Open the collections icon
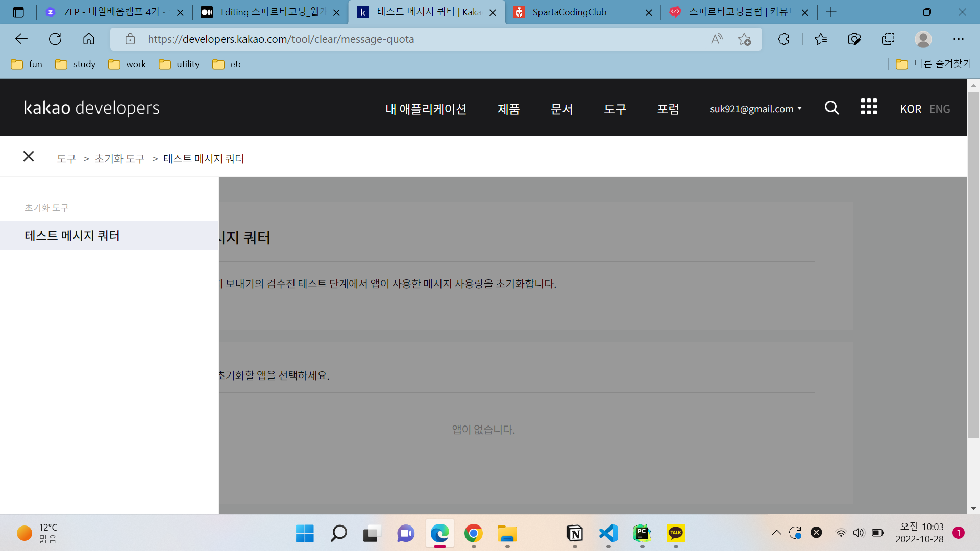 click(x=888, y=39)
